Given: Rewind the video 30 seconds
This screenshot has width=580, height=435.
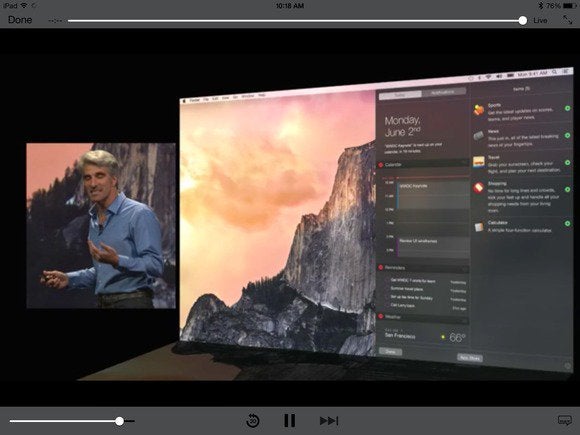Looking at the screenshot, I should (x=253, y=421).
